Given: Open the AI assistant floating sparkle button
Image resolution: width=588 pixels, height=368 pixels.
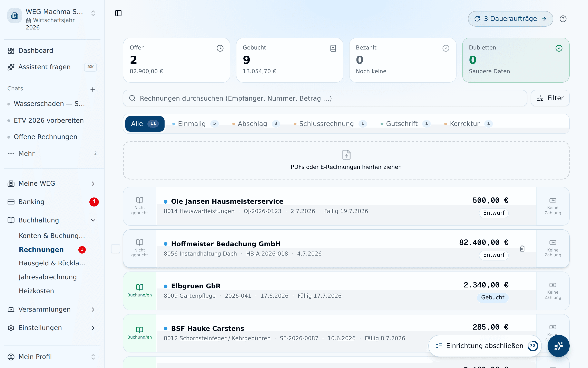Looking at the screenshot, I should pos(558,346).
